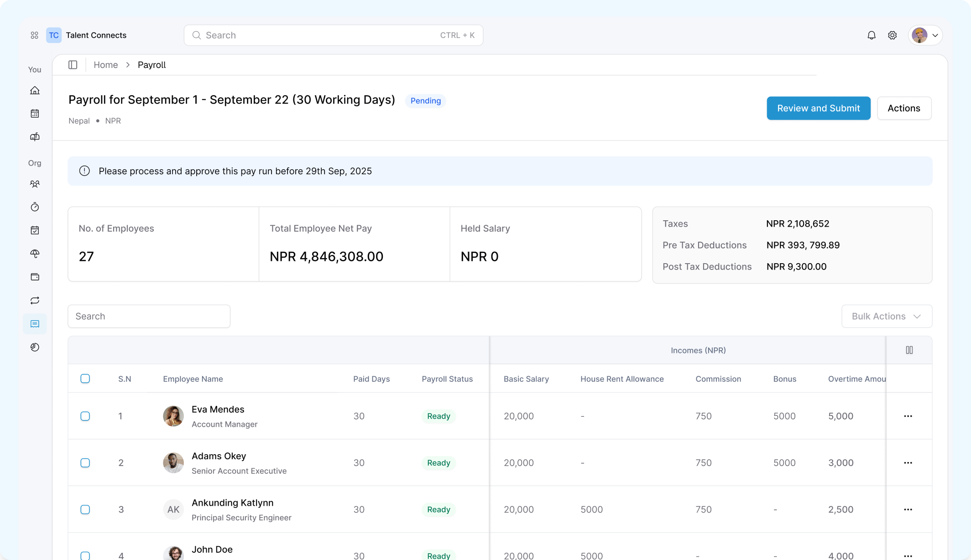This screenshot has width=971, height=560.
Task: Open more options for Eva Mendes row
Action: click(x=908, y=416)
